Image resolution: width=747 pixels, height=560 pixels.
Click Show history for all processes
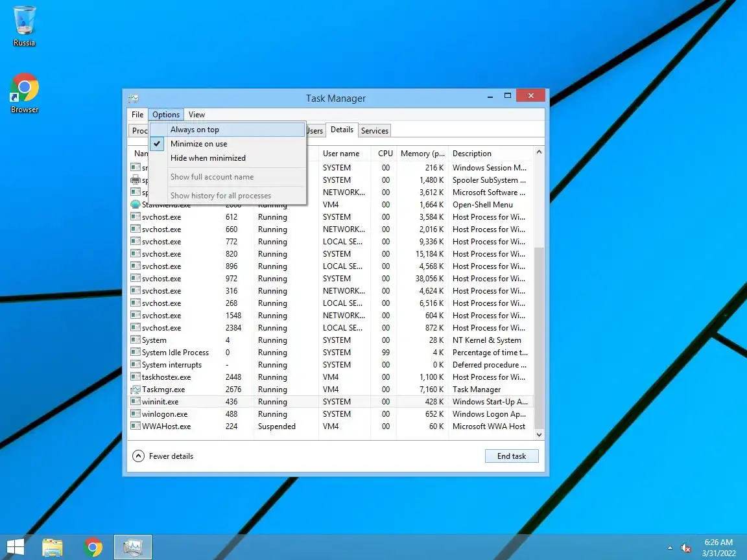227,196
